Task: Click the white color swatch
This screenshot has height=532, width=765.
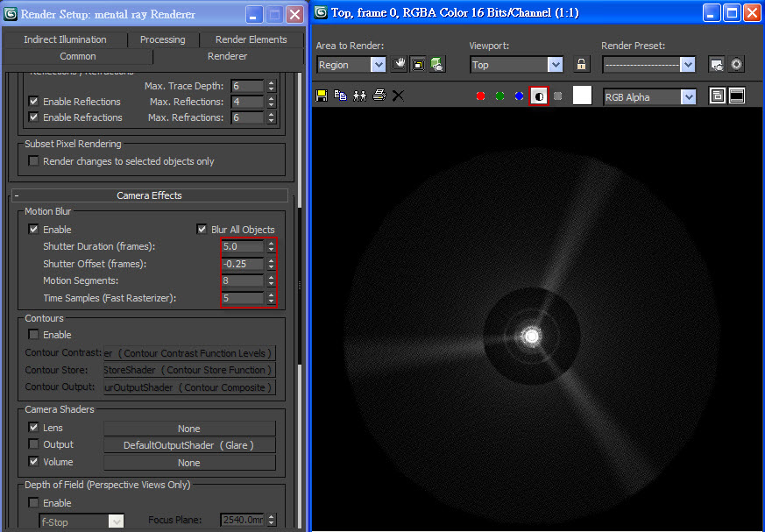Action: [582, 96]
